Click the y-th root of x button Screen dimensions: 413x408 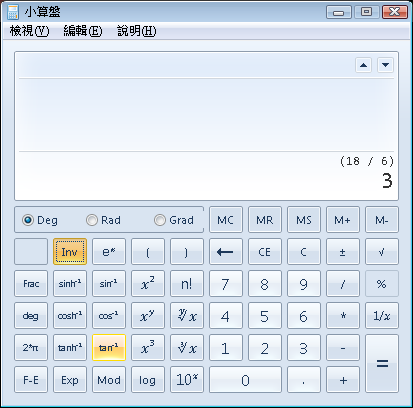(x=187, y=316)
